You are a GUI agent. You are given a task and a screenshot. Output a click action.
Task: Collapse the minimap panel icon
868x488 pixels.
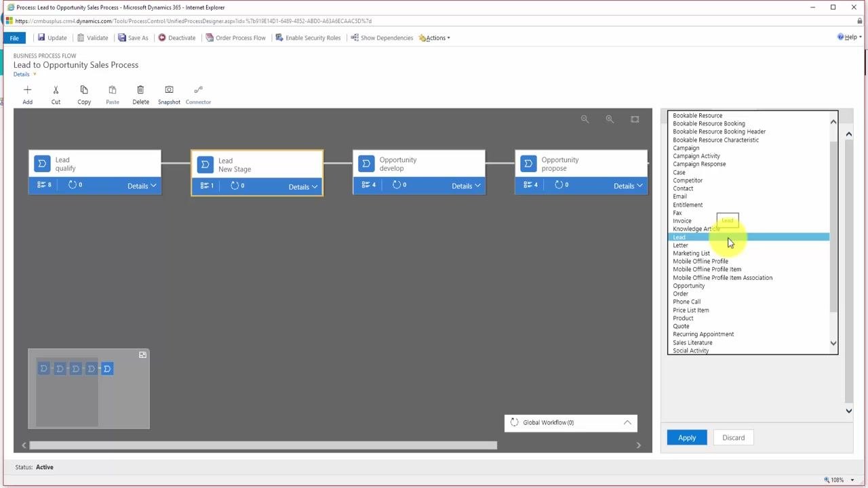(142, 354)
